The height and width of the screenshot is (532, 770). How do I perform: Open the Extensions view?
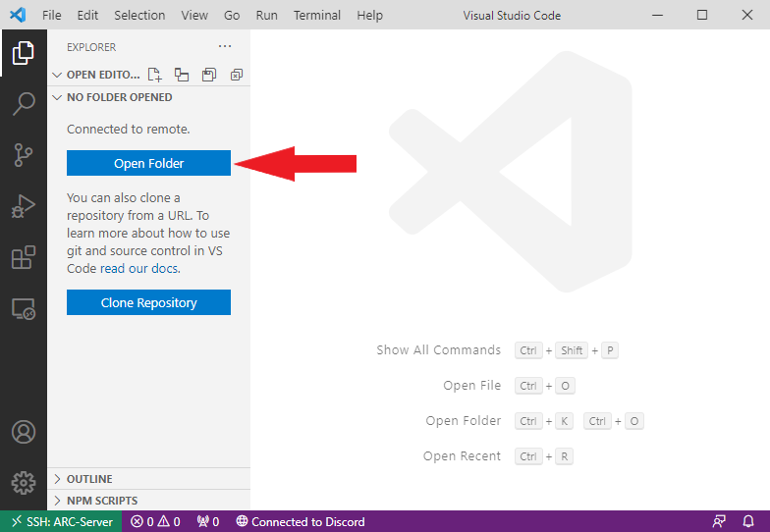pos(23,258)
